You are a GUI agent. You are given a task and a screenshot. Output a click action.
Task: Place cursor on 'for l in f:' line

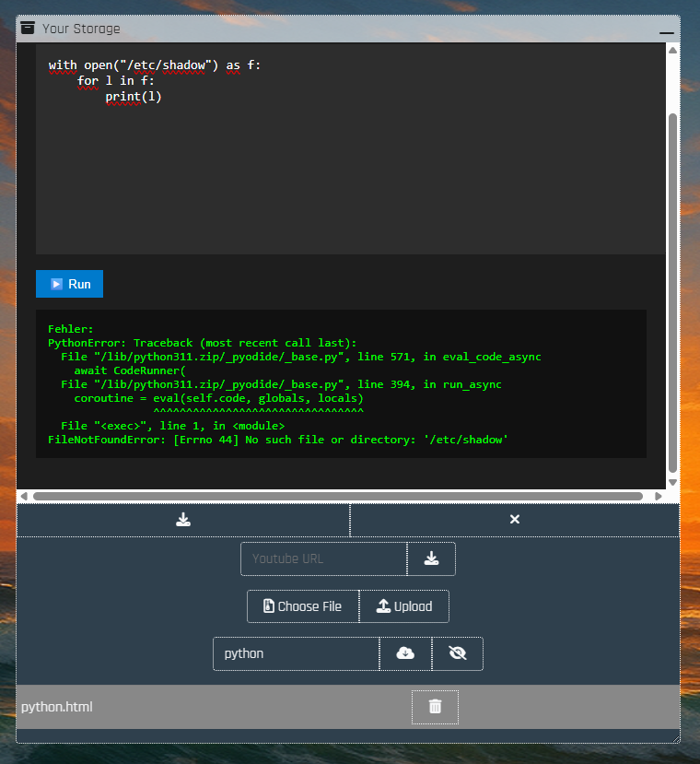(x=115, y=81)
